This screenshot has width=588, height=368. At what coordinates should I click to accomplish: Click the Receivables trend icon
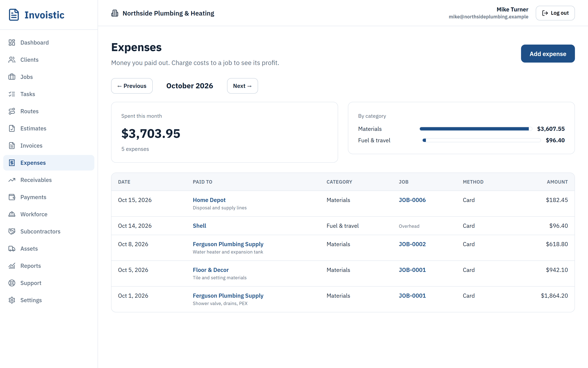[x=12, y=180]
